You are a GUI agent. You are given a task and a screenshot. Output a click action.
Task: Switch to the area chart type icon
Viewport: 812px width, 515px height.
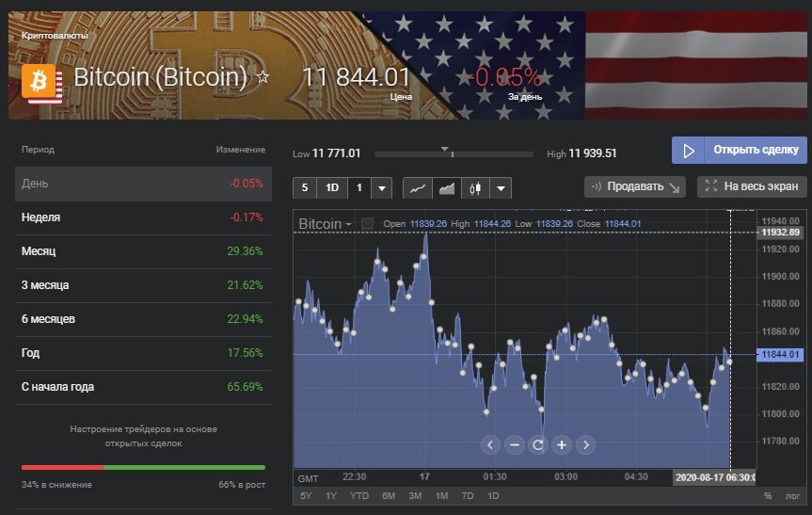tap(447, 187)
